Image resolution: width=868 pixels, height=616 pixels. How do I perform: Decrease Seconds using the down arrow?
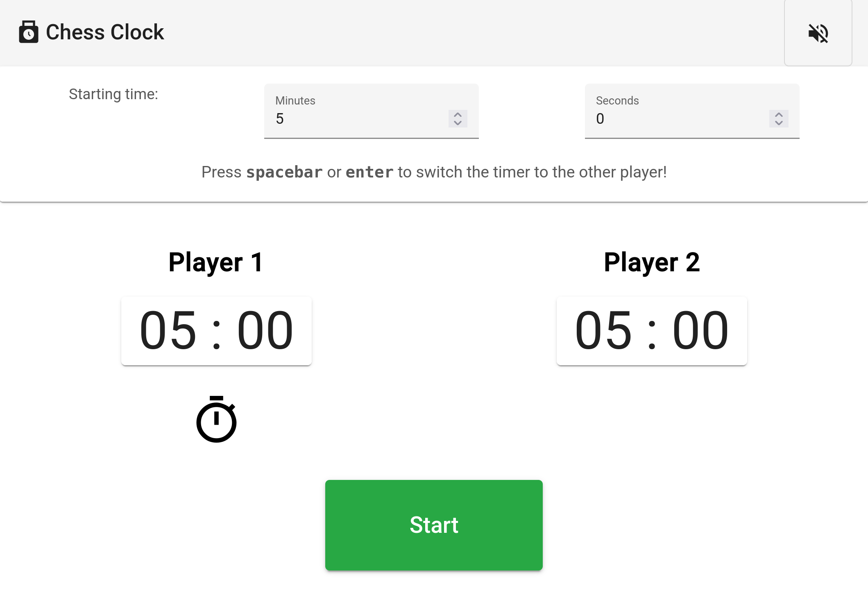(x=779, y=123)
